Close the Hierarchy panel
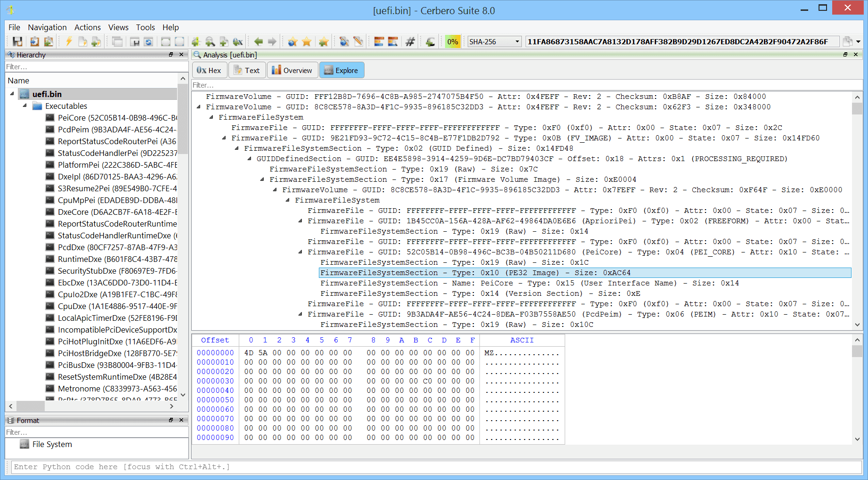This screenshot has height=480, width=868. click(x=181, y=55)
